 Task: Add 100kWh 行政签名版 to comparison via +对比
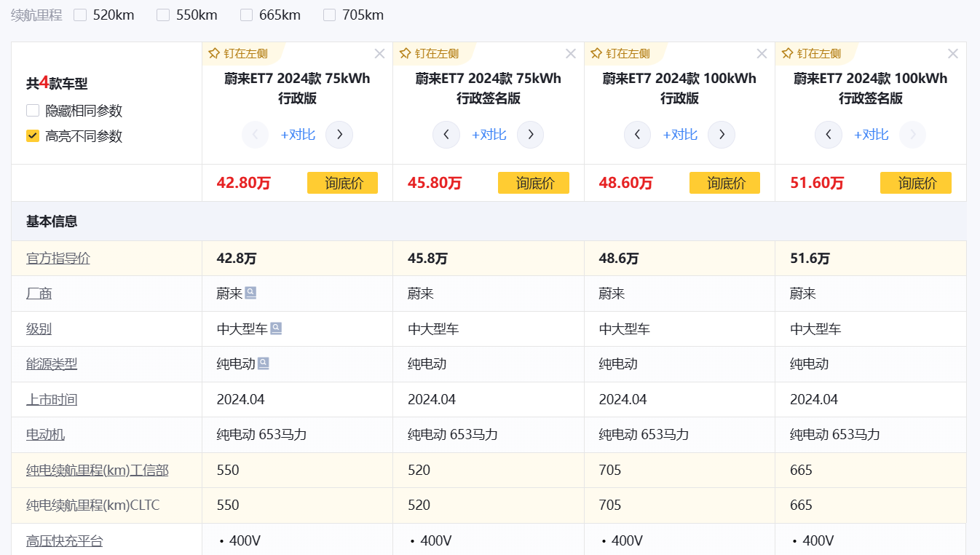tap(872, 135)
